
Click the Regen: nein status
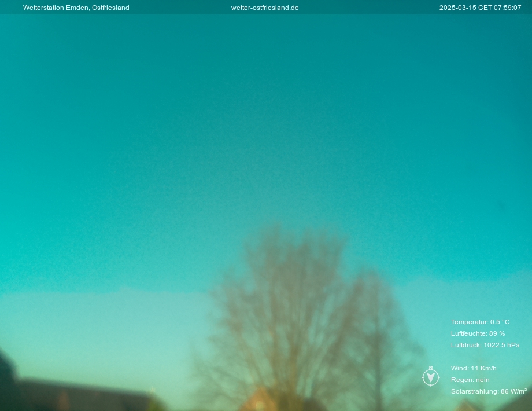pos(470,380)
